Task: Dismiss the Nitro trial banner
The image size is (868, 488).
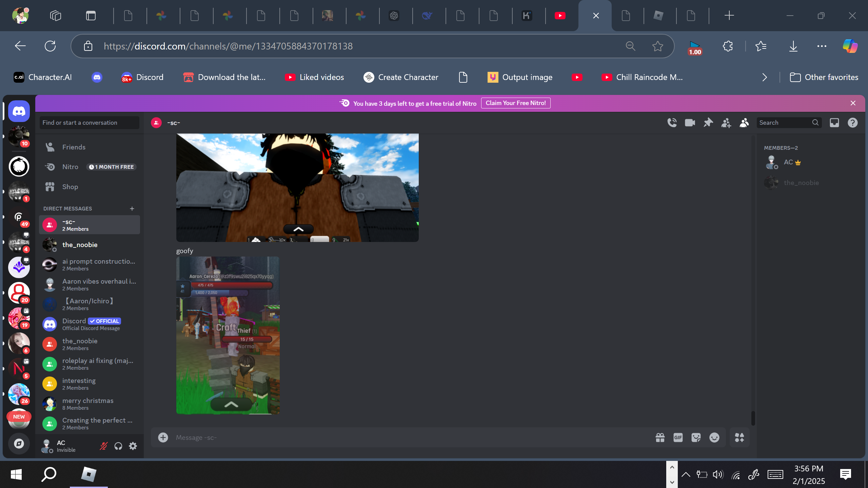Action: (853, 103)
